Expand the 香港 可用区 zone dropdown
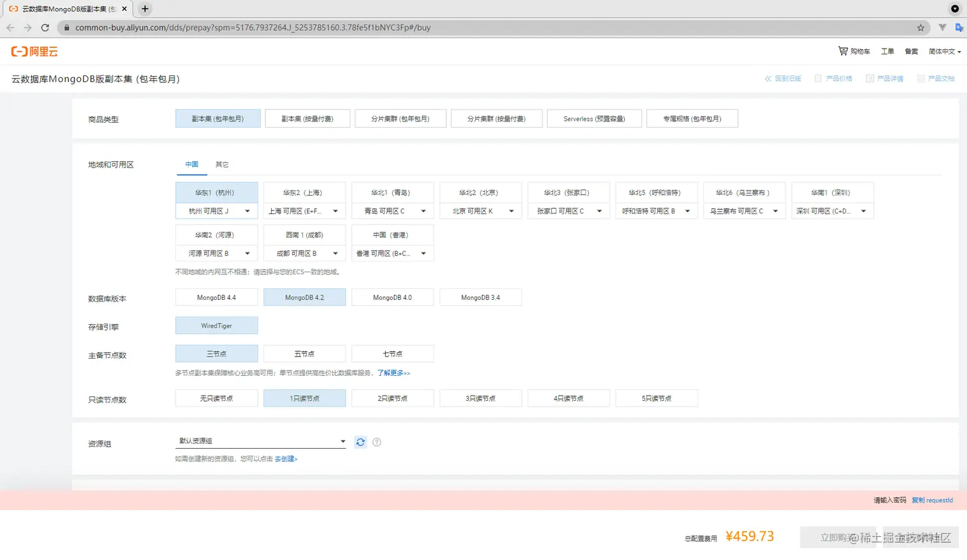This screenshot has height=560, width=967. (393, 253)
